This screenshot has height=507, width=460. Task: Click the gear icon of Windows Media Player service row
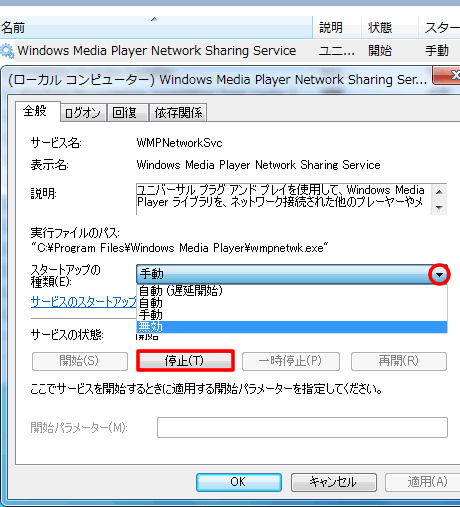[x=7, y=51]
